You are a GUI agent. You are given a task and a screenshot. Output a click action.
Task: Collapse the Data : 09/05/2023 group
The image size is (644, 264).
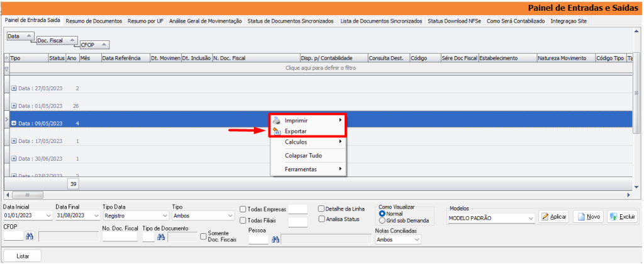click(14, 123)
